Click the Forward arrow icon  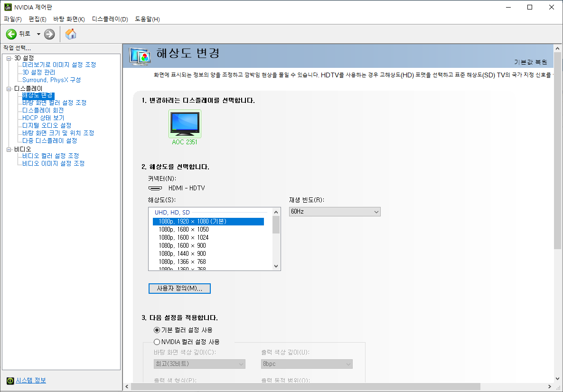click(x=49, y=34)
